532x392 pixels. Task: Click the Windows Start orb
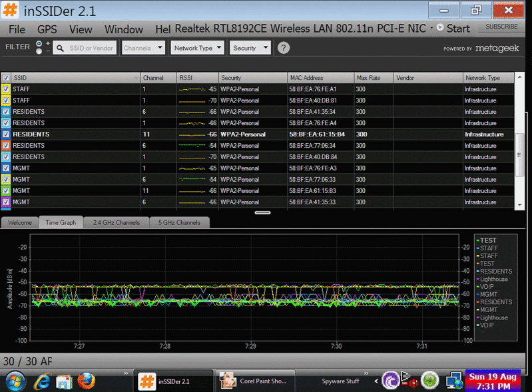pyautogui.click(x=15, y=381)
